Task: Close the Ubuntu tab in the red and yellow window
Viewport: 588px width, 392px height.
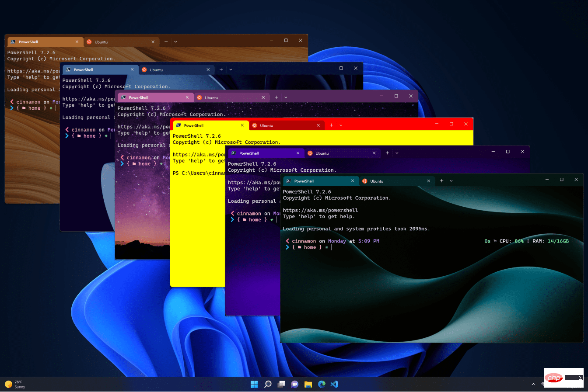Action: pos(318,125)
